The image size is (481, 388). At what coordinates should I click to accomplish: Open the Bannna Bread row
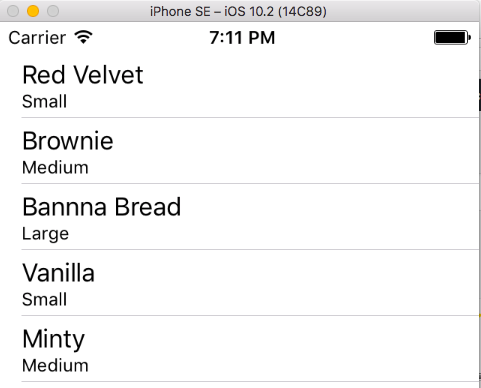click(x=239, y=217)
